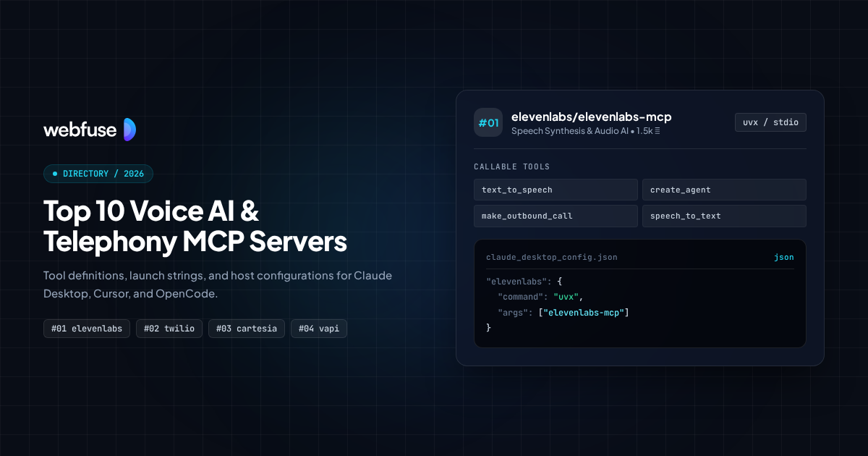
Task: Click the webfuse wordmark text
Action: click(x=80, y=130)
